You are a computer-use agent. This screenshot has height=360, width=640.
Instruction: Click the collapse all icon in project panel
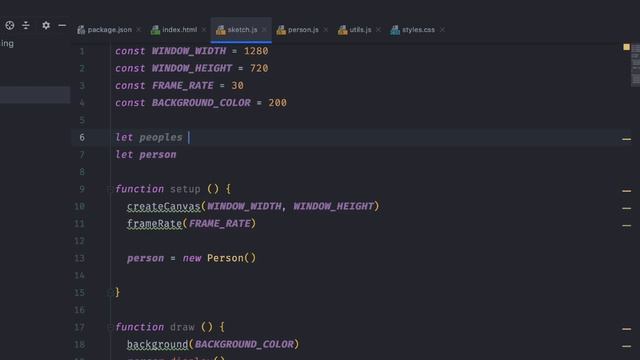pos(26,25)
